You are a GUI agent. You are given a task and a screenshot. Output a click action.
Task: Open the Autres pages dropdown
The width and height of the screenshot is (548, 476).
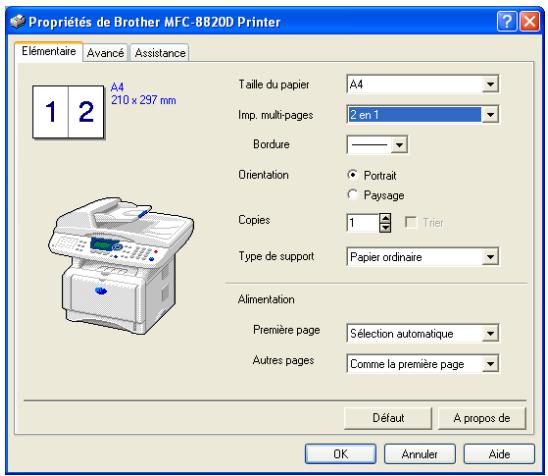423,364
